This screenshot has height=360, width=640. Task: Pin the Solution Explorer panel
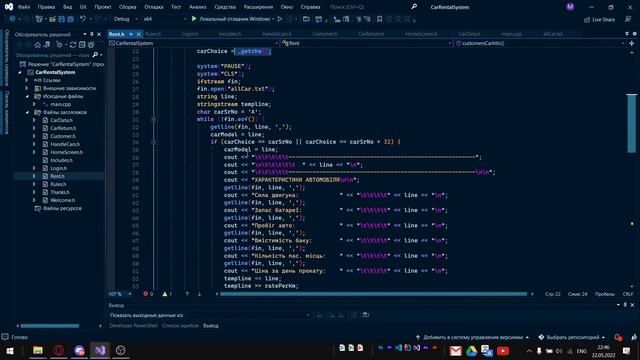92,34
